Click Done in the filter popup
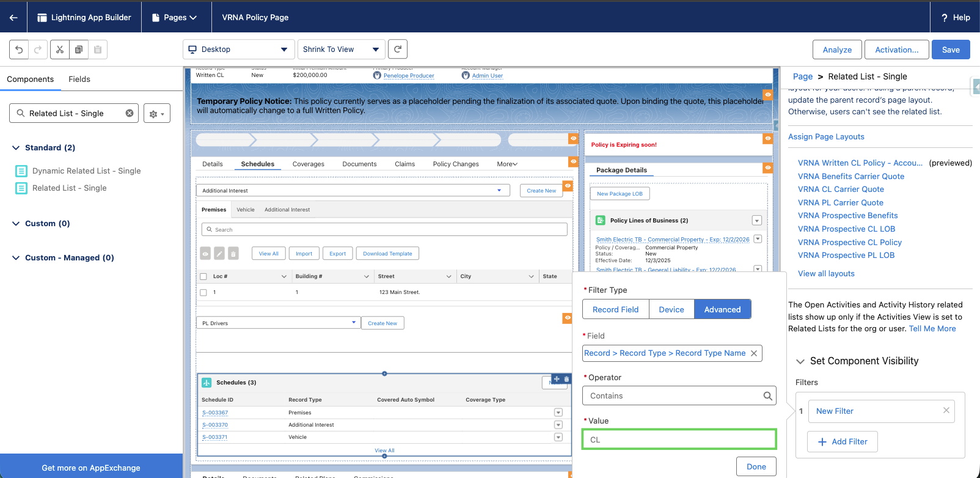The image size is (980, 478). point(756,466)
